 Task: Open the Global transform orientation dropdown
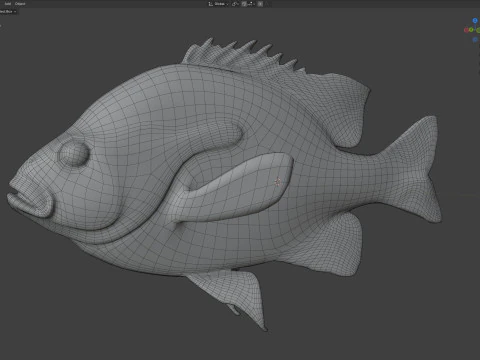pos(220,4)
